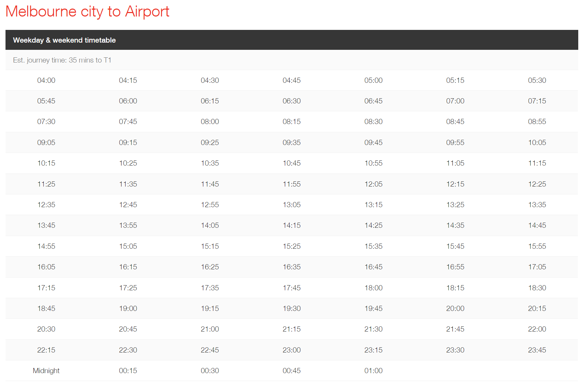The image size is (581, 392).
Task: Click the 00:30 departure time
Action: (210, 371)
